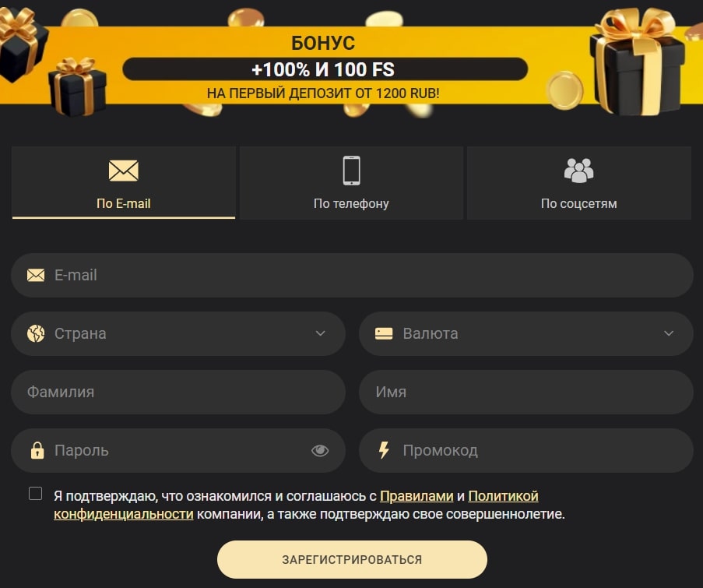Click the envelope icon in the E-mail tab

pyautogui.click(x=123, y=171)
